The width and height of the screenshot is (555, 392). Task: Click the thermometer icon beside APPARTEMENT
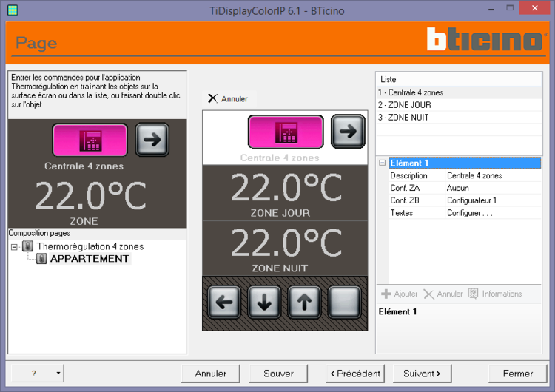41,259
